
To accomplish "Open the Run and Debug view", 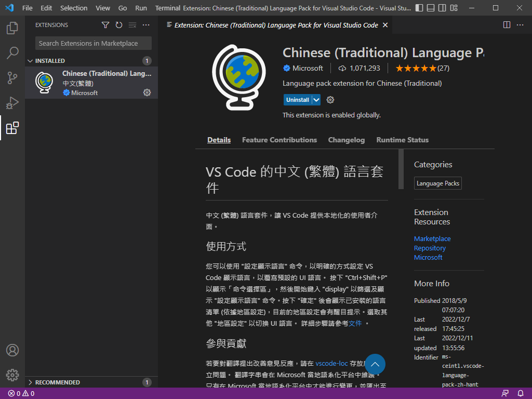I will tap(12, 103).
